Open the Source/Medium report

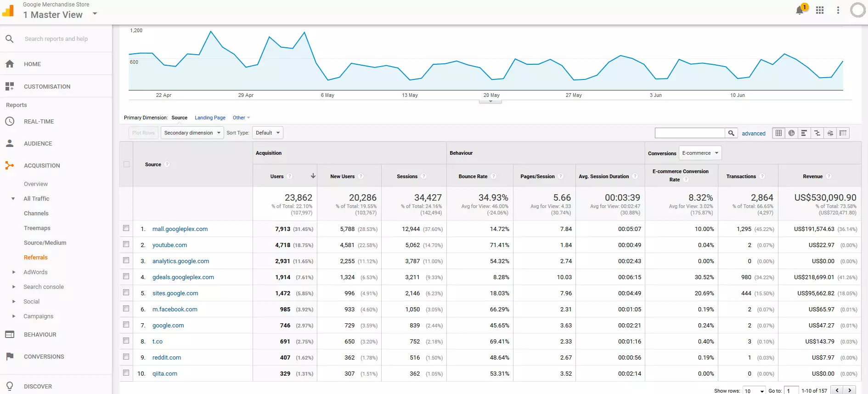point(45,243)
